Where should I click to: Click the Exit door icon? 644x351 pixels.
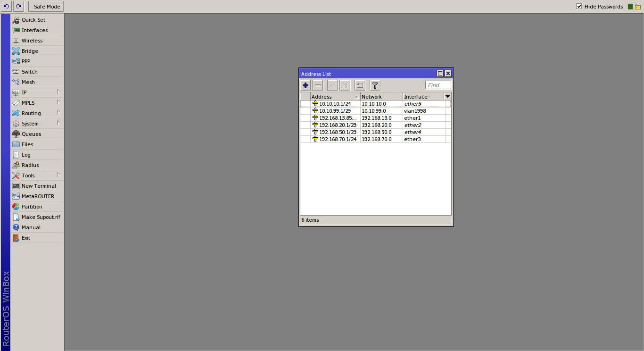16,238
